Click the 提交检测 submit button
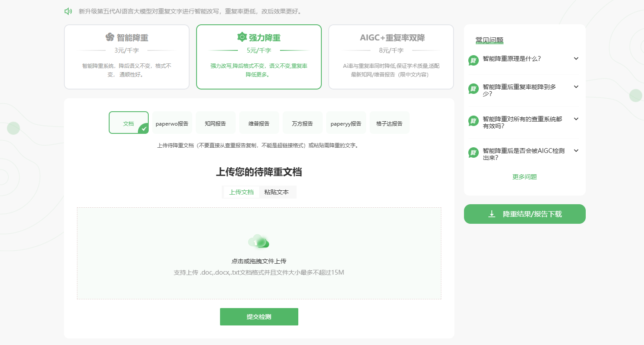This screenshot has width=644, height=345. pyautogui.click(x=259, y=317)
